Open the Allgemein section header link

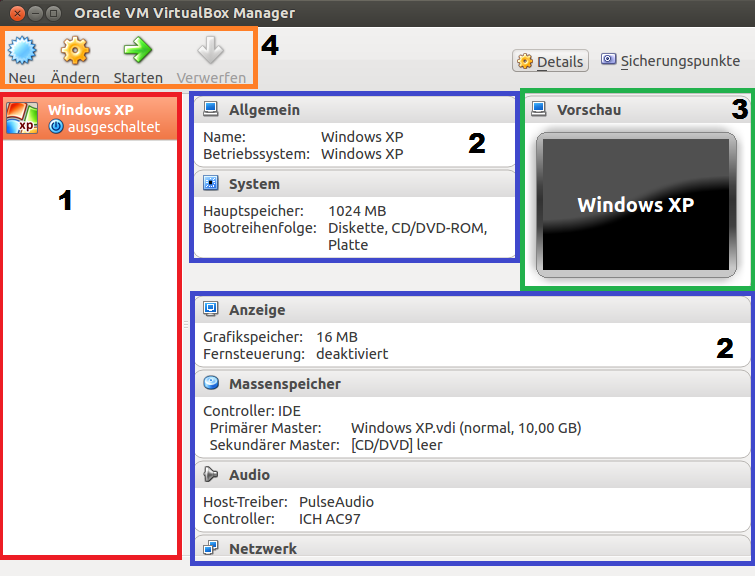tap(264, 110)
